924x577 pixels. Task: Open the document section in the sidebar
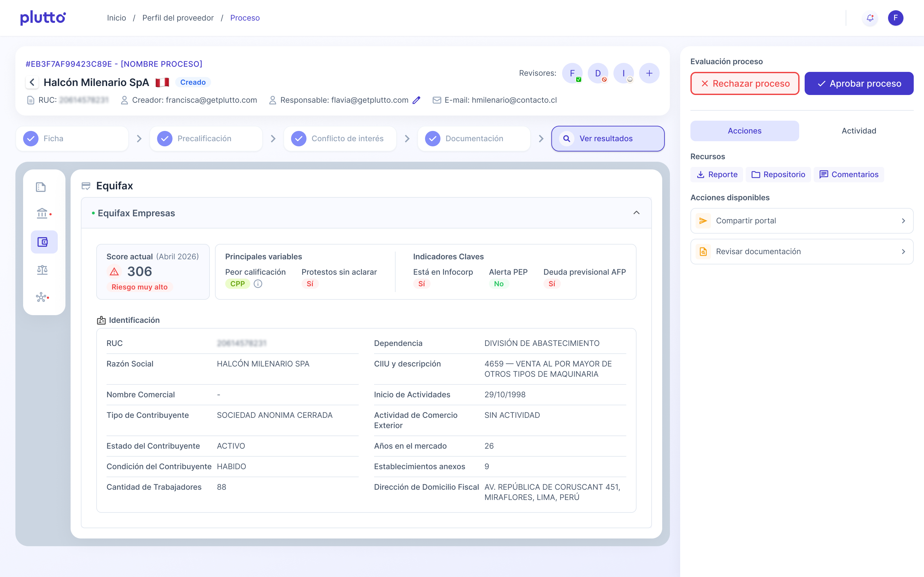pos(41,187)
